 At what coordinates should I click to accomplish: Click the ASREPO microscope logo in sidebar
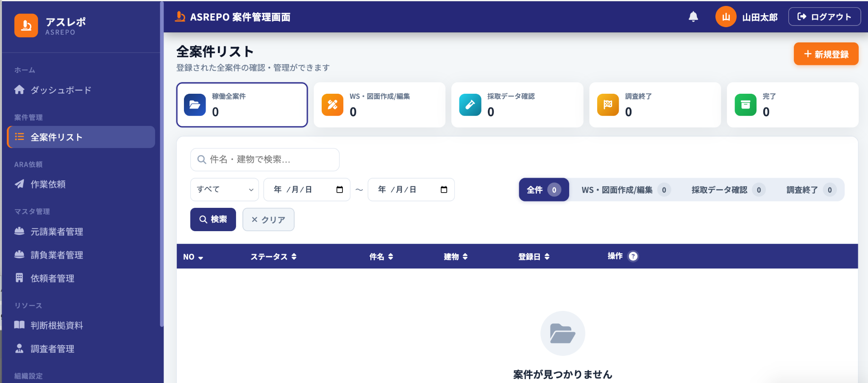coord(26,25)
